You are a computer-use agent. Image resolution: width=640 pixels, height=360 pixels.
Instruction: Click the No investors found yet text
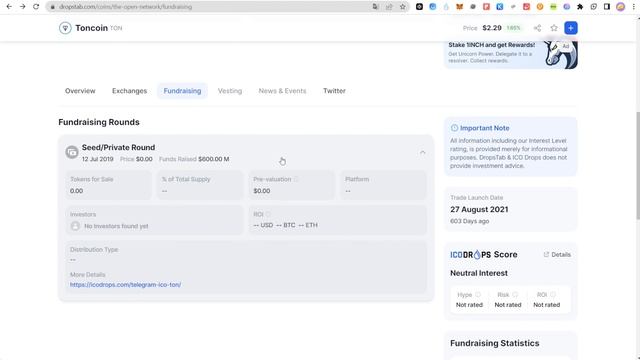click(x=116, y=226)
